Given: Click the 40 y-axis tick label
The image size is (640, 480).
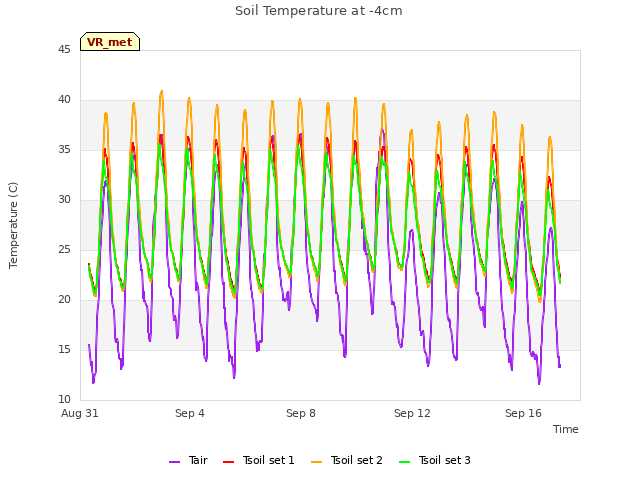Looking at the screenshot, I should [64, 100].
